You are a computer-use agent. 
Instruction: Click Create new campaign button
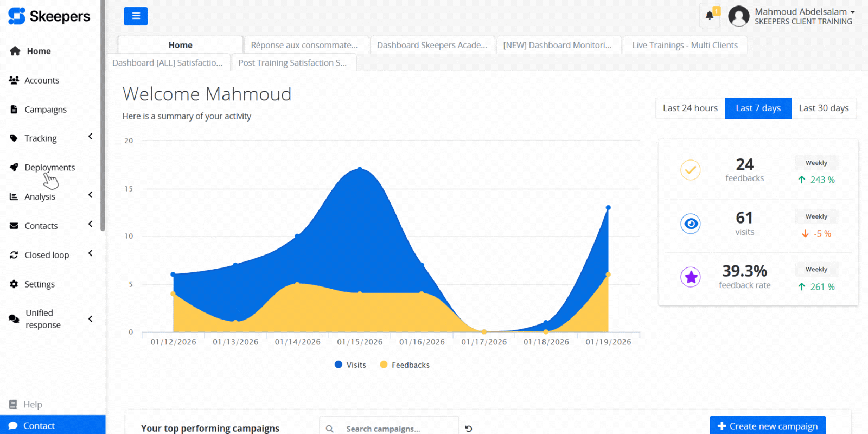pyautogui.click(x=767, y=426)
